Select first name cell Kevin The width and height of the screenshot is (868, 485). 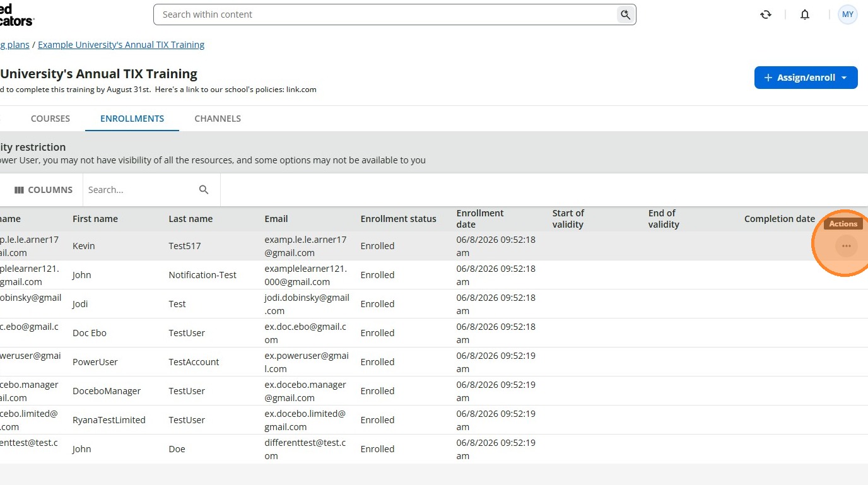[84, 246]
